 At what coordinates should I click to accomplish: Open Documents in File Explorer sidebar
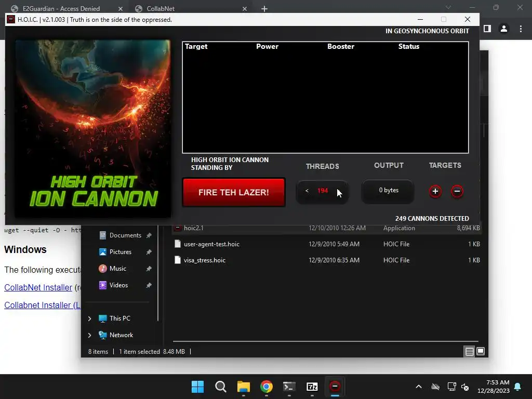(x=125, y=235)
